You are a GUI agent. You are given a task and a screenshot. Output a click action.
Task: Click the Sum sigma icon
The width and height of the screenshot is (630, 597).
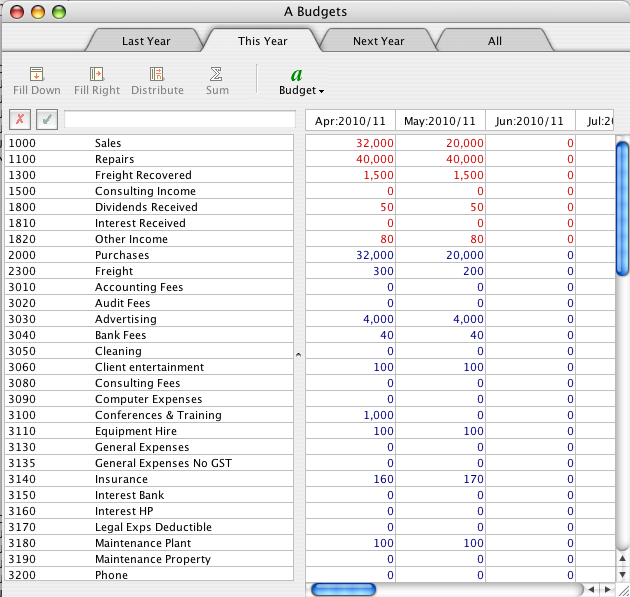216,74
